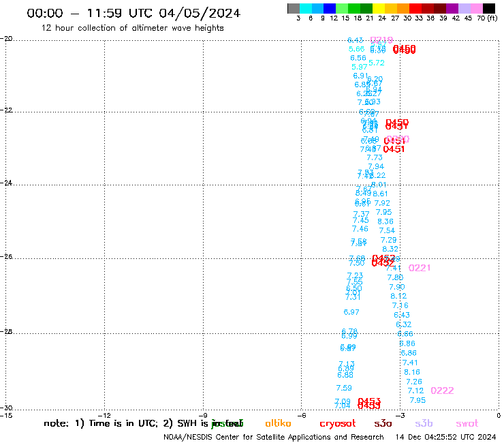504x443 pixels.
Task: Click the orange swatch in the color scale
Action: point(403,8)
